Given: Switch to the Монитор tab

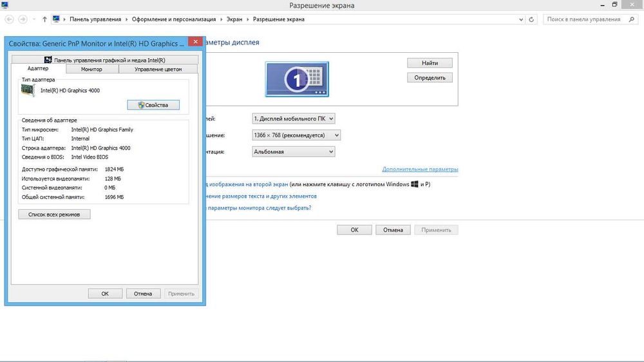Looking at the screenshot, I should click(x=91, y=69).
